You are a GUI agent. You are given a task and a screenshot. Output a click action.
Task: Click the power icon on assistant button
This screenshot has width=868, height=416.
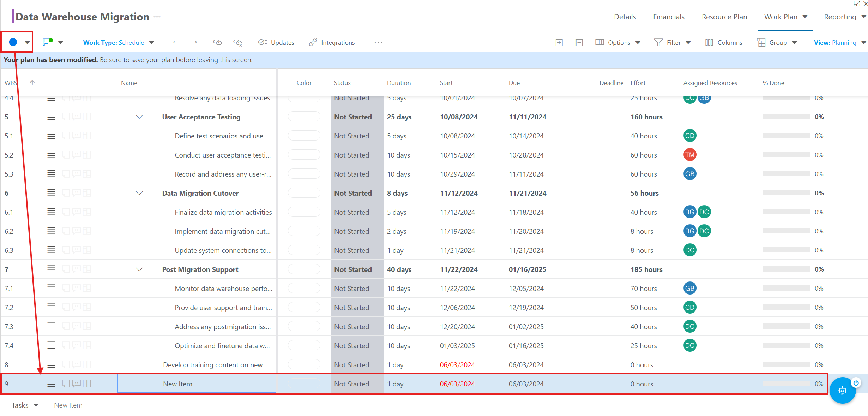pyautogui.click(x=856, y=383)
